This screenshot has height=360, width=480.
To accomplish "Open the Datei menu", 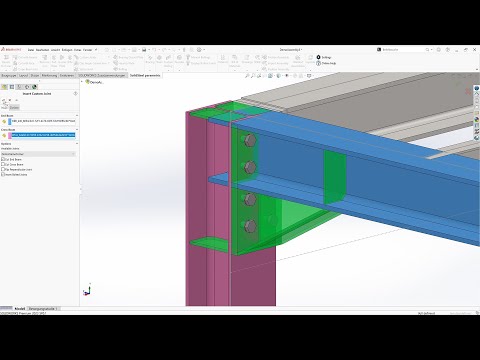I will click(x=31, y=50).
